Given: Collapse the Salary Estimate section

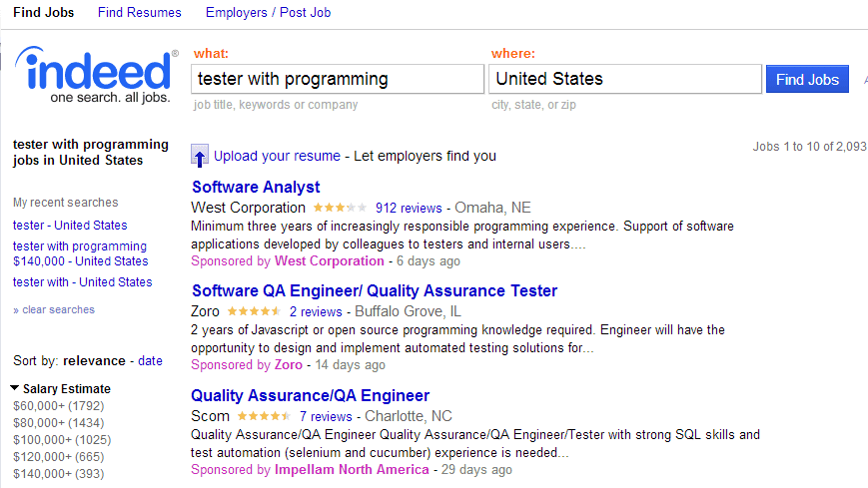Looking at the screenshot, I should (x=15, y=388).
